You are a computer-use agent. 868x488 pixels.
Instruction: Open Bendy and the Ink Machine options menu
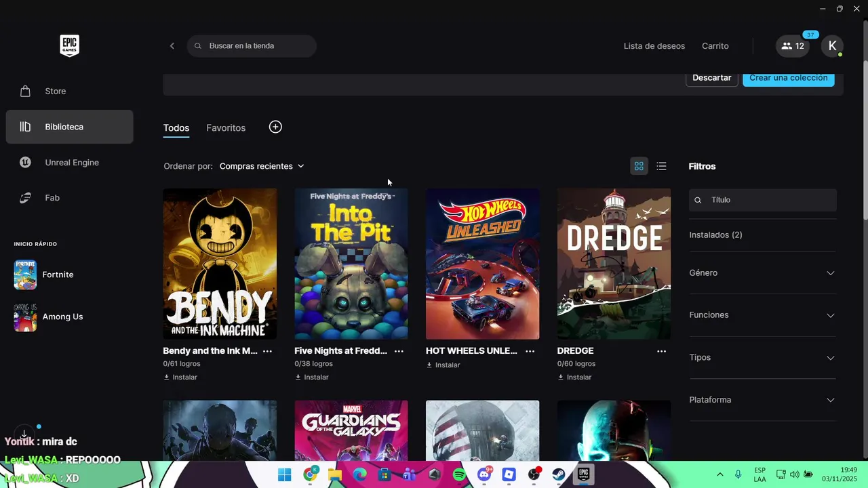coord(267,351)
